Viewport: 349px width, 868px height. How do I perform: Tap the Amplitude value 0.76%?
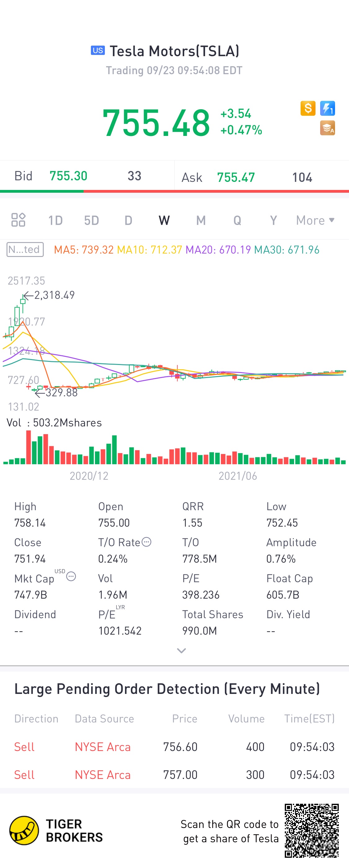281,559
